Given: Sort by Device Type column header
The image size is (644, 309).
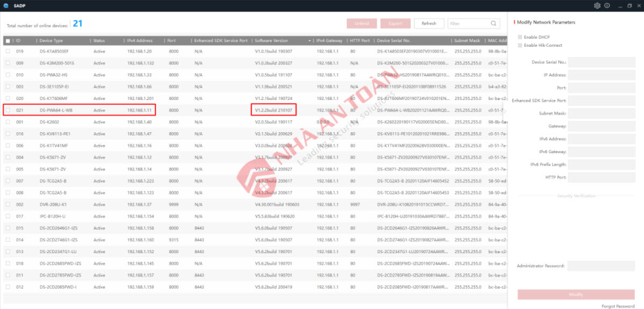Looking at the screenshot, I should (x=52, y=41).
